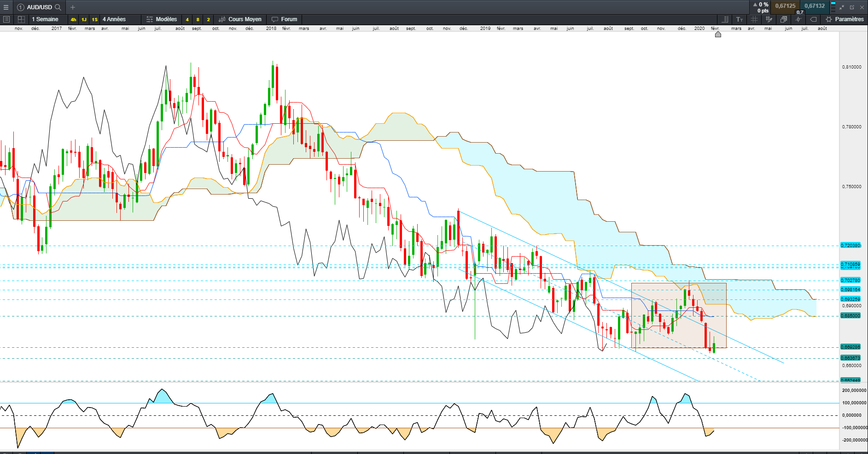Open the main hamburger menu
868x454 pixels.
[x=6, y=7]
